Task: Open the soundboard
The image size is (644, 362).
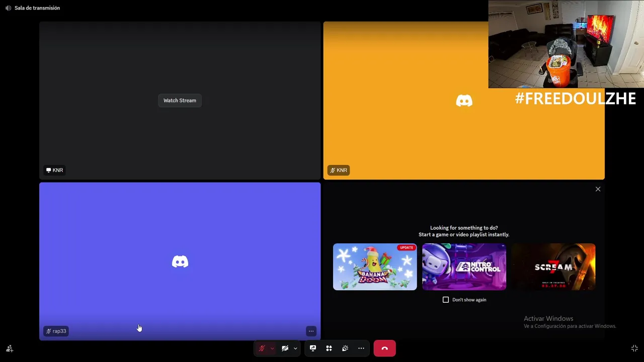Action: [x=345, y=348]
